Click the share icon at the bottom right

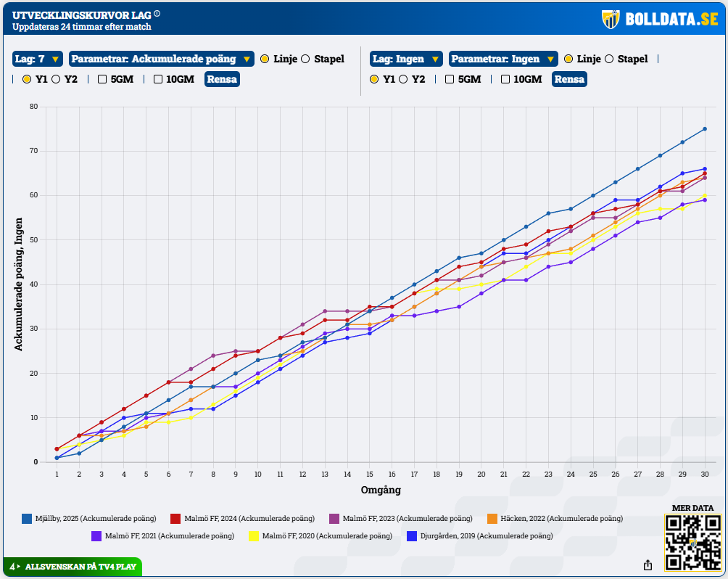pyautogui.click(x=648, y=564)
